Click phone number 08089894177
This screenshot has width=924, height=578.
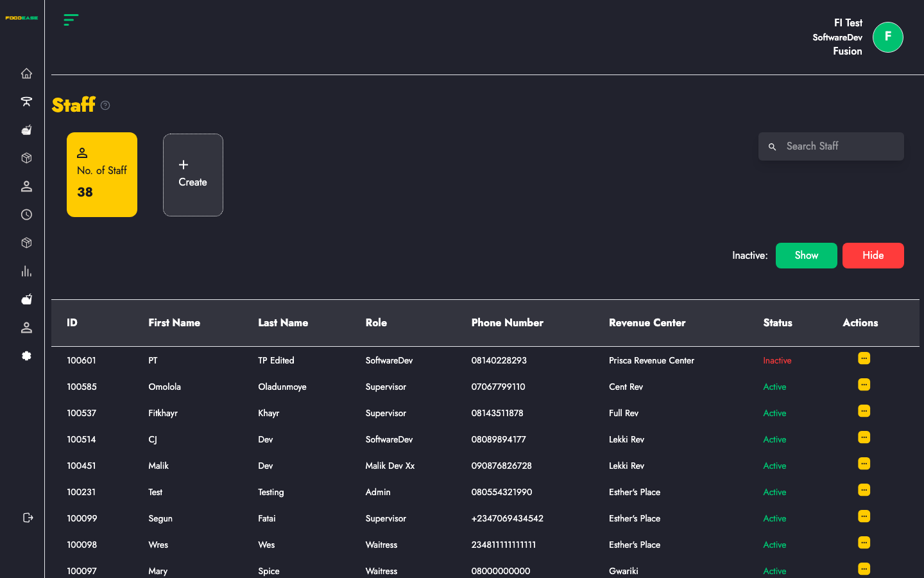[499, 440]
